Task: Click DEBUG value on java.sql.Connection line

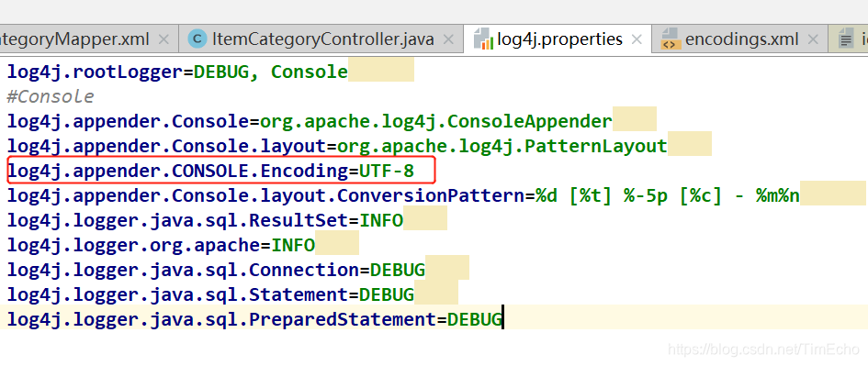Action: pos(398,270)
